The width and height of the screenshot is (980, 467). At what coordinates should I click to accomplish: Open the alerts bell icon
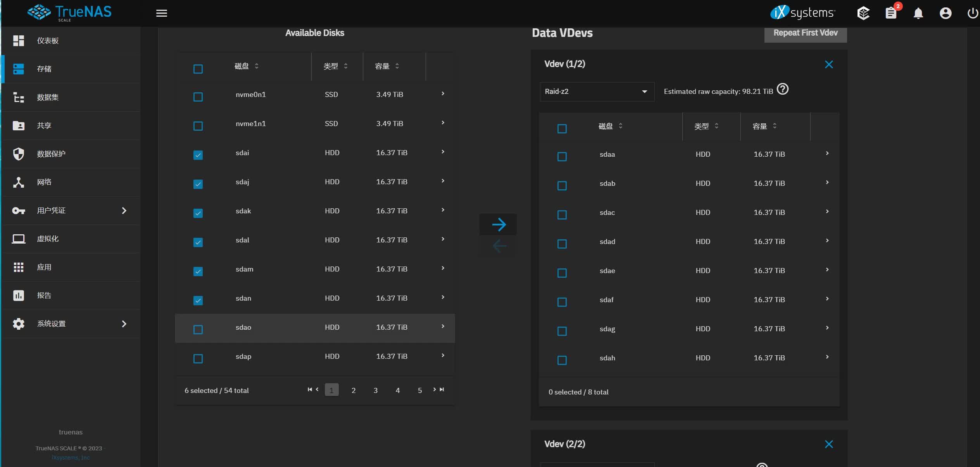coord(918,13)
